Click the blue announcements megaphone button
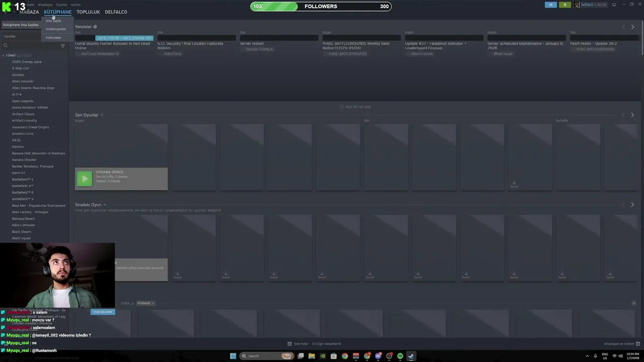Screen dimensions: 644x362 click(551, 5)
